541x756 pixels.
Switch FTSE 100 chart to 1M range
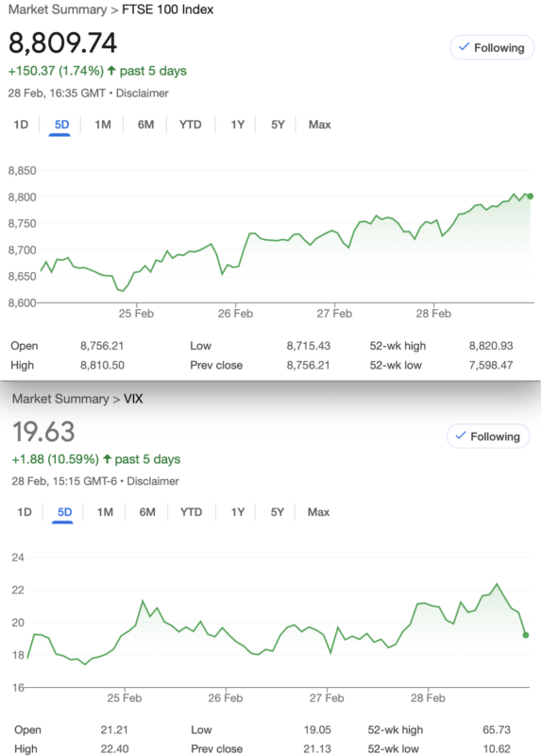pos(103,125)
